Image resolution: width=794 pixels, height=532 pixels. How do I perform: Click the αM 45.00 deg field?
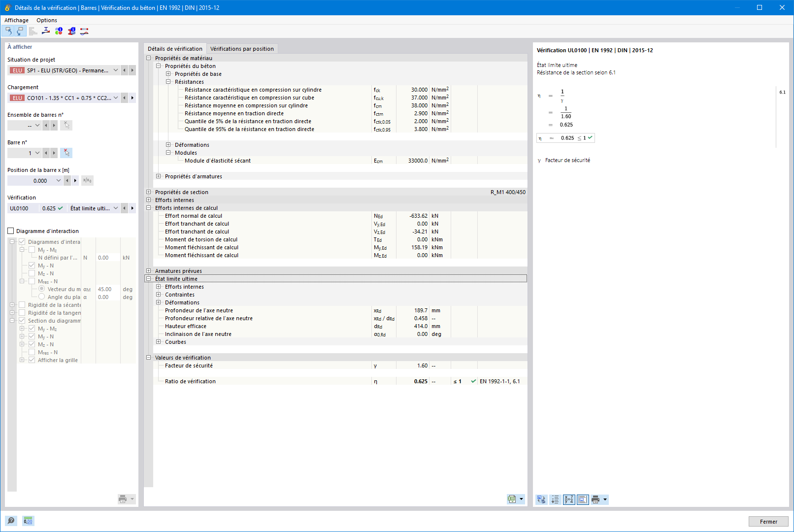(x=108, y=289)
